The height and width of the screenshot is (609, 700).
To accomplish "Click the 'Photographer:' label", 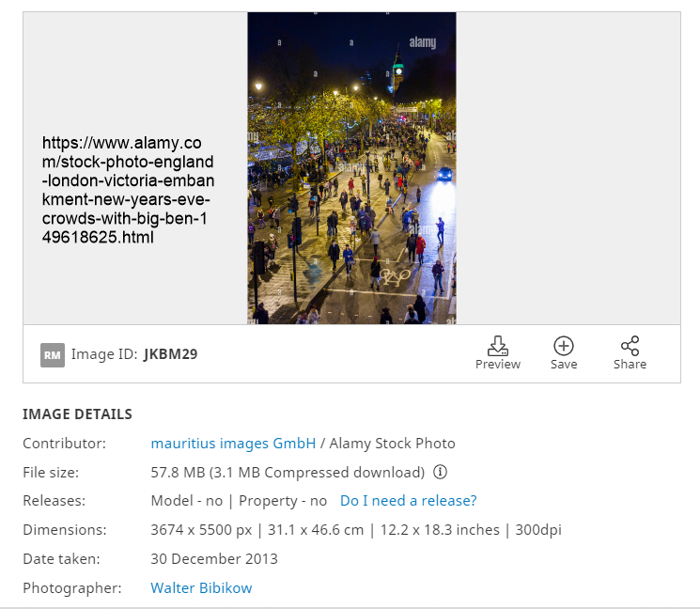I will (71, 588).
